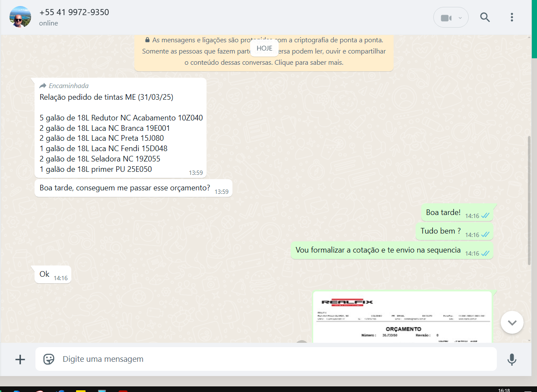The height and width of the screenshot is (392, 537).
Task: Start a video call with the contact
Action: tap(445, 18)
